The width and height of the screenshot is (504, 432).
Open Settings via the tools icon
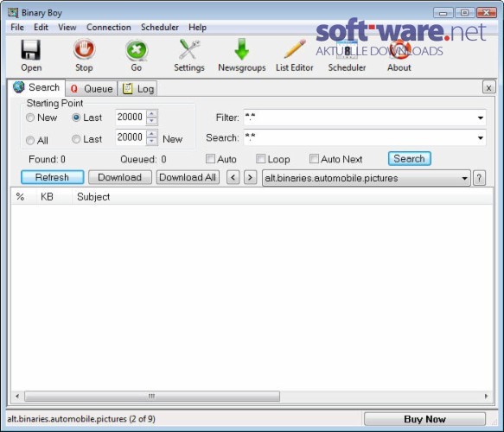click(x=189, y=49)
